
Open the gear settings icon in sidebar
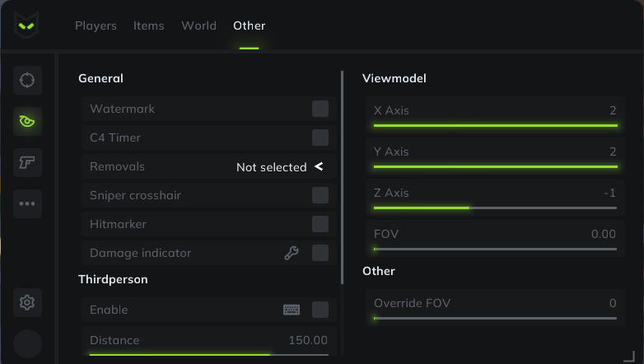pos(27,302)
